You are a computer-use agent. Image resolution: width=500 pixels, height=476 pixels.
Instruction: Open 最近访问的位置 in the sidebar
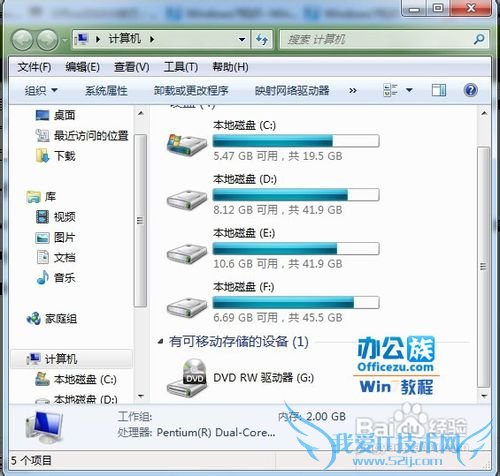(91, 136)
